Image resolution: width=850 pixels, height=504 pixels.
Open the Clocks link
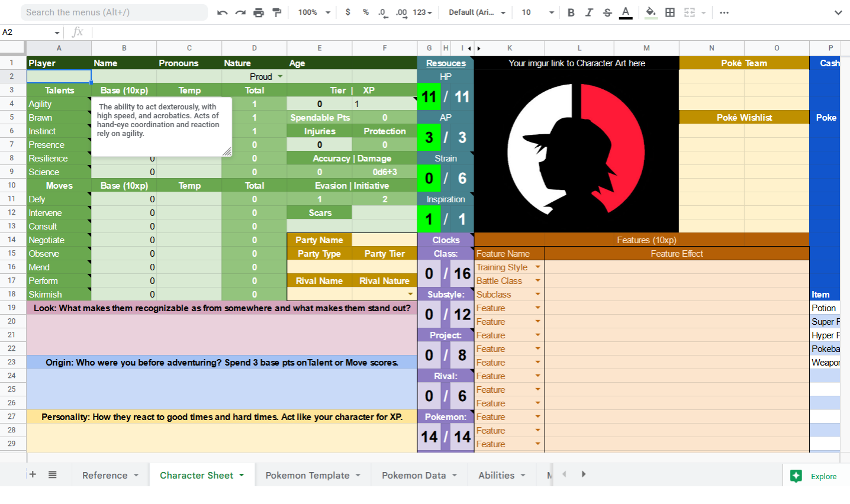point(446,240)
